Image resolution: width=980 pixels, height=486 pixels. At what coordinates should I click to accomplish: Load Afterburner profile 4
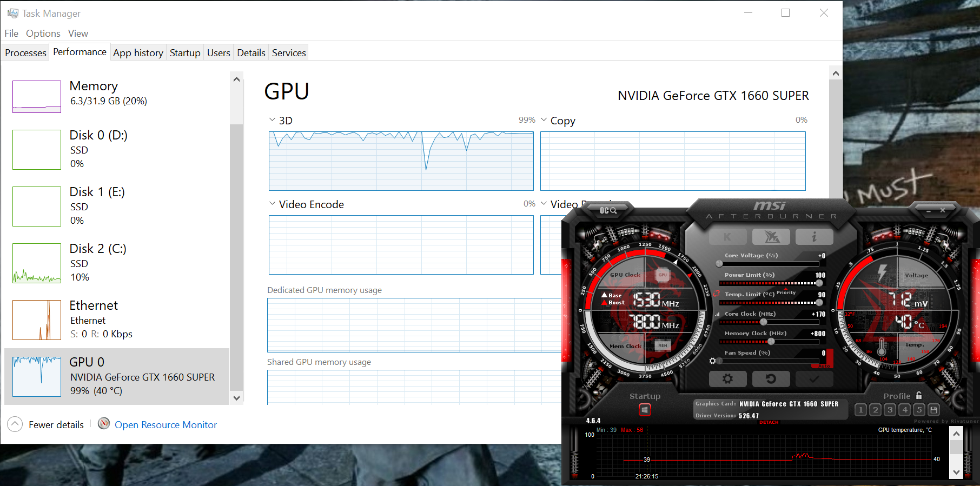coord(905,410)
